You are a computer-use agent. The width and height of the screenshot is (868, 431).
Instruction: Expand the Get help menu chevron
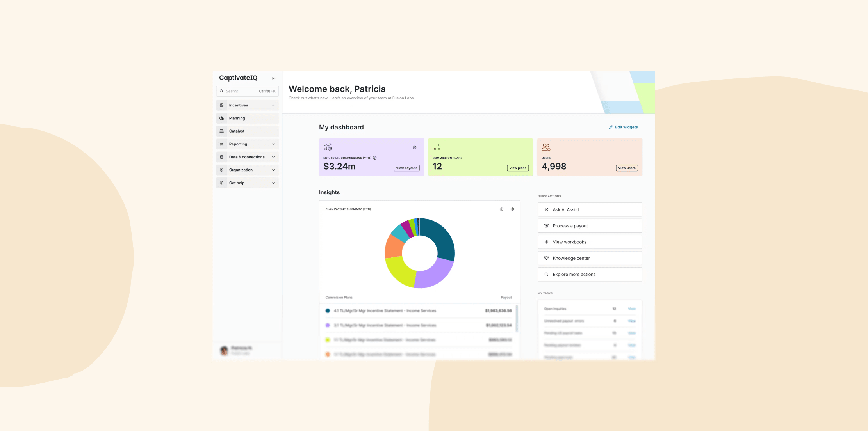pos(273,183)
